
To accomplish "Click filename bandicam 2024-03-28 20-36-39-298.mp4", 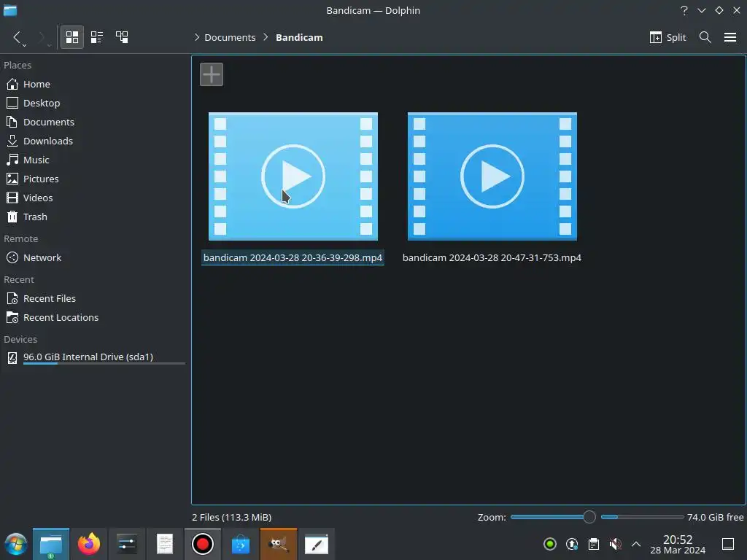I will 293,257.
